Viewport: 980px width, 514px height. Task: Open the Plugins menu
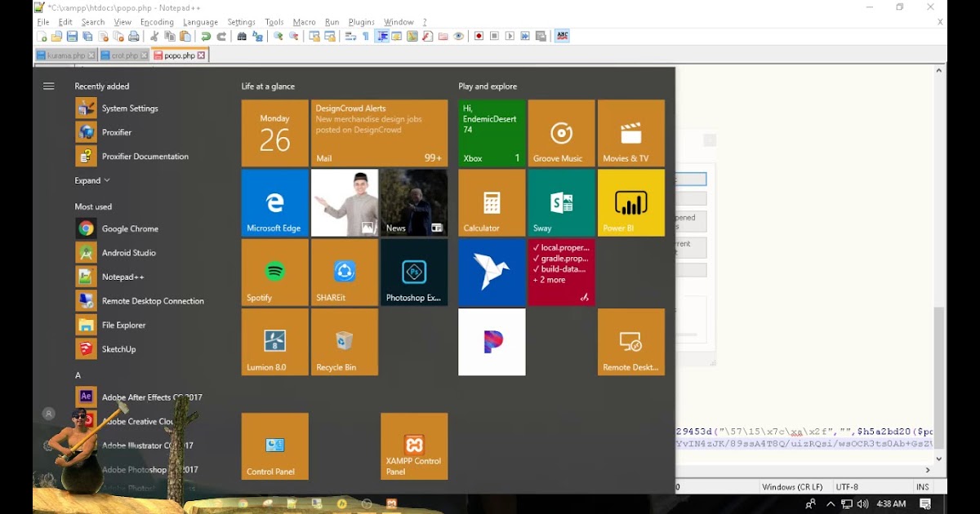point(361,22)
